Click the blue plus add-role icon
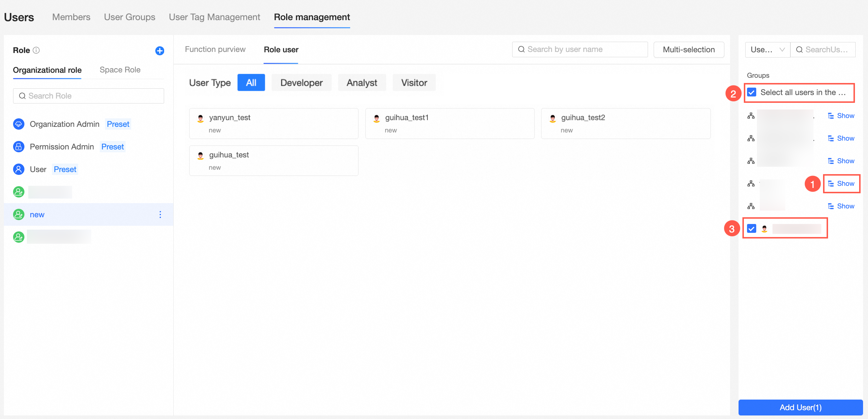 (x=160, y=51)
